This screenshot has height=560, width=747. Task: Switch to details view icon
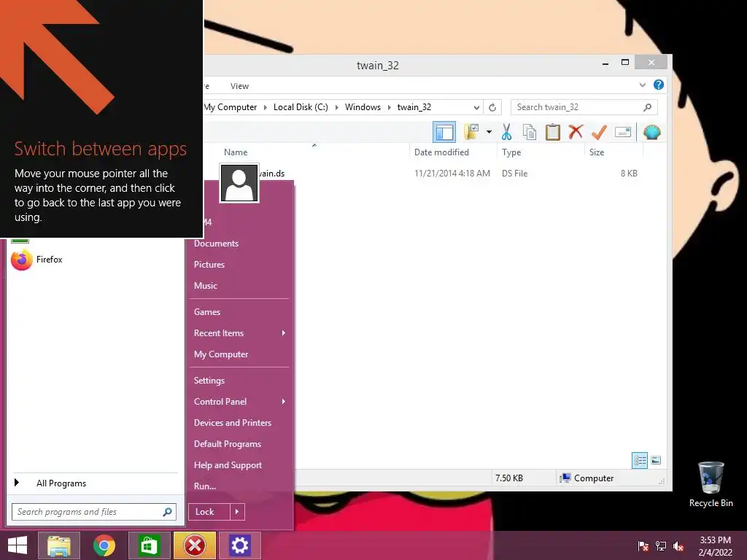point(640,461)
